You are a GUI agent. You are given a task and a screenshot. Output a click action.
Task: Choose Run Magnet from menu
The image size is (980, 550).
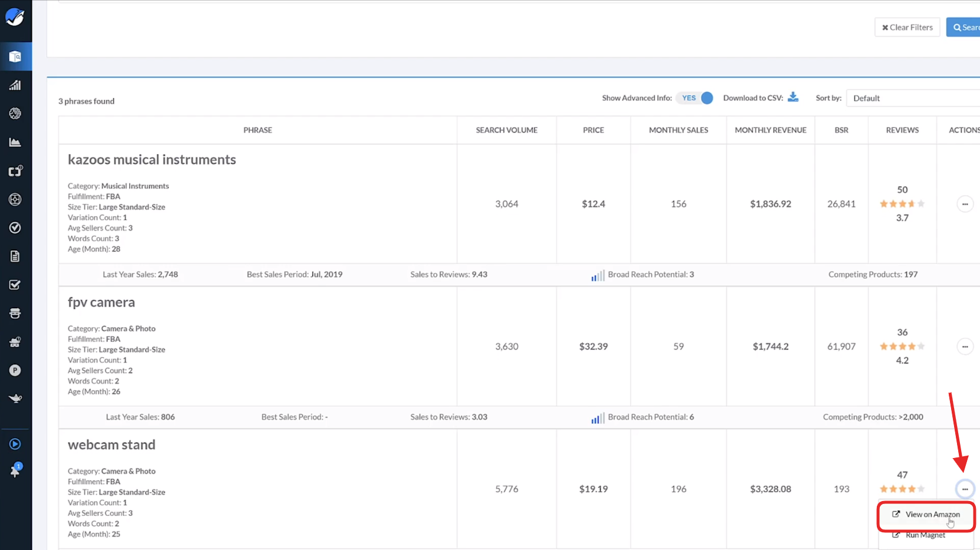(926, 535)
